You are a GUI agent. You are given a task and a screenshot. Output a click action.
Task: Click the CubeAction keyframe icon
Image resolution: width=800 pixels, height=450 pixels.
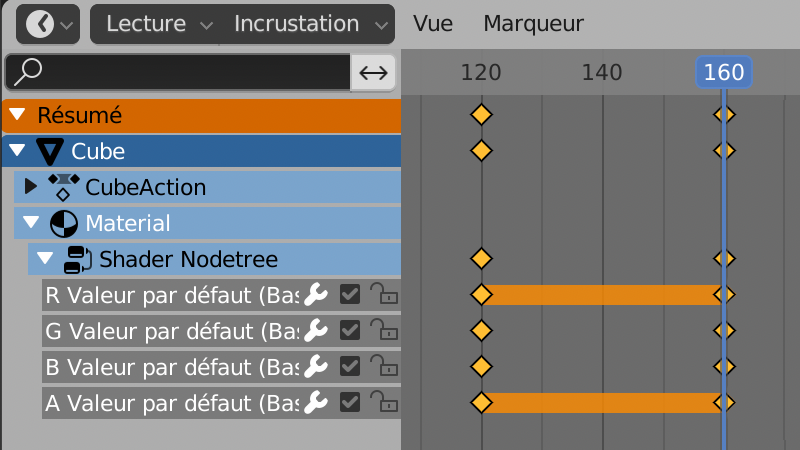(x=63, y=187)
